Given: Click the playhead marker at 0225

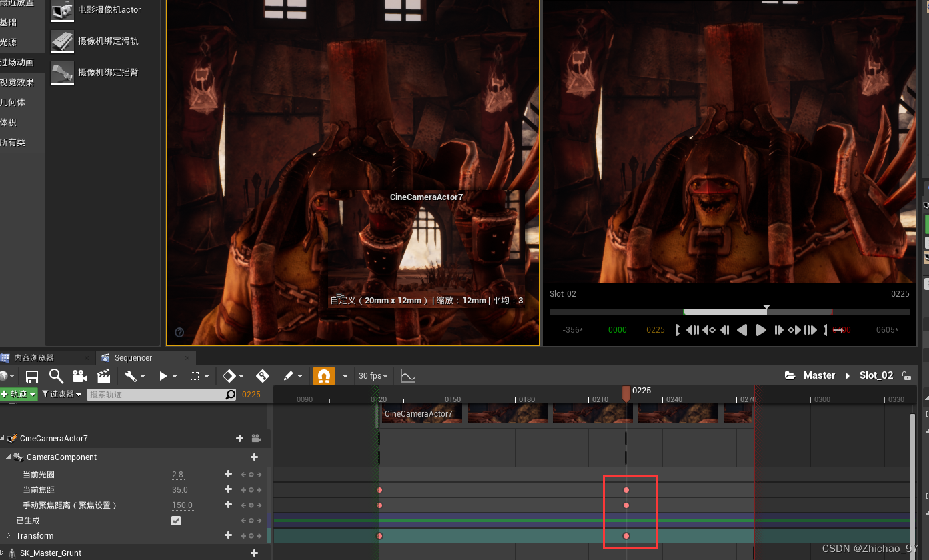Looking at the screenshot, I should [x=626, y=393].
